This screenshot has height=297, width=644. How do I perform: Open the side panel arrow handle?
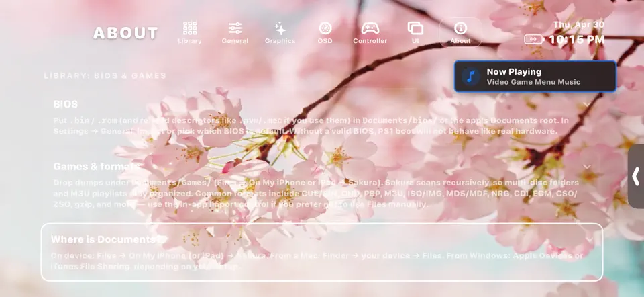pyautogui.click(x=636, y=177)
